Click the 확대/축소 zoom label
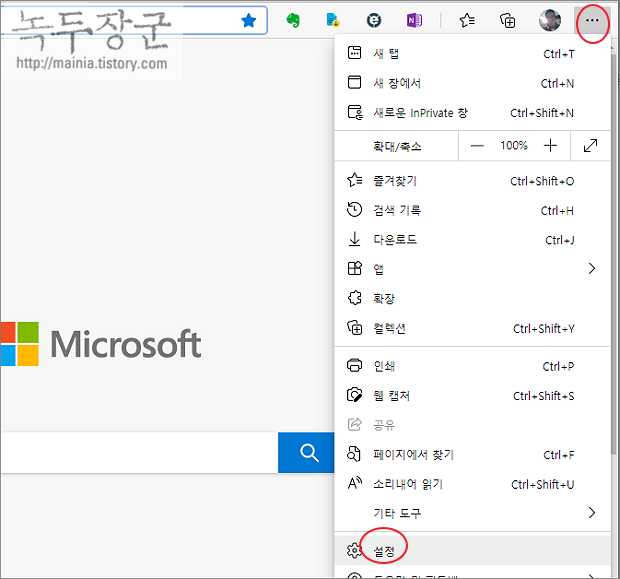Image resolution: width=620 pixels, height=579 pixels. (x=397, y=146)
